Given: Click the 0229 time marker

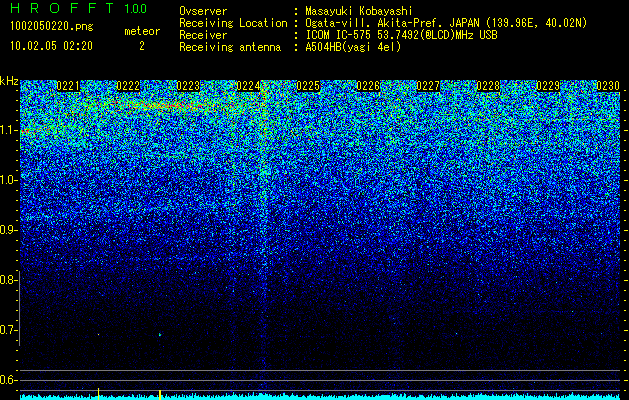Looking at the screenshot, I should tap(548, 86).
